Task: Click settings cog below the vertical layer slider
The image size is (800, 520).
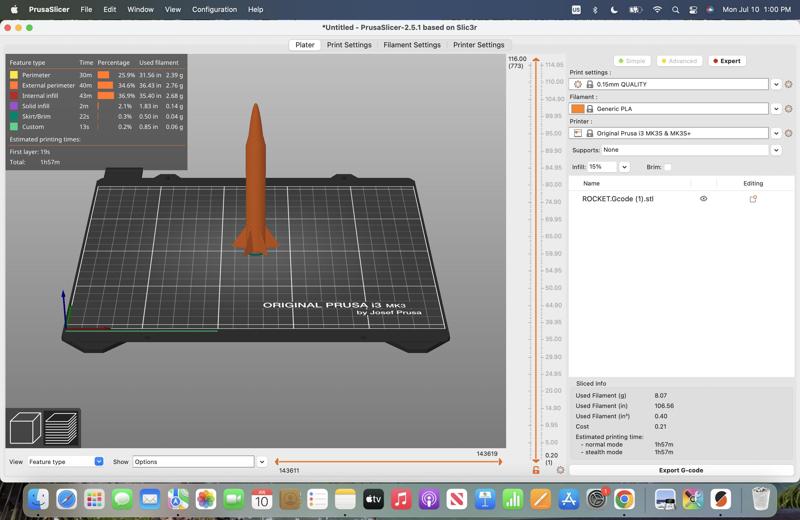Action: point(560,470)
